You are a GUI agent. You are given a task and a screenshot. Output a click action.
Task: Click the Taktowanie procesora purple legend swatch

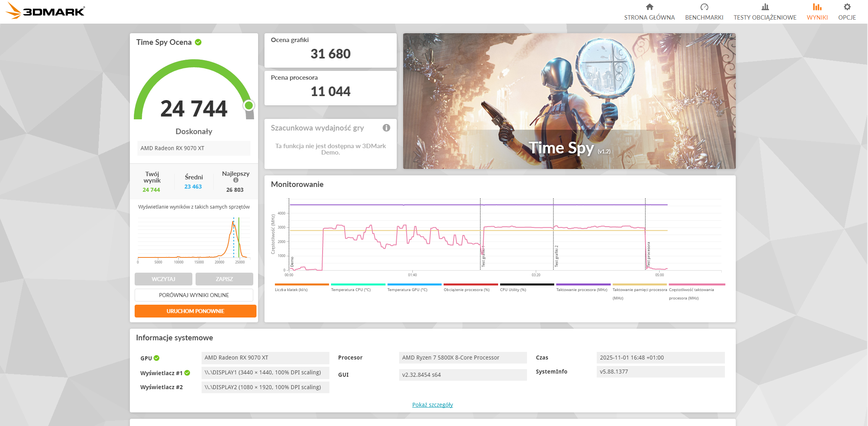(583, 285)
